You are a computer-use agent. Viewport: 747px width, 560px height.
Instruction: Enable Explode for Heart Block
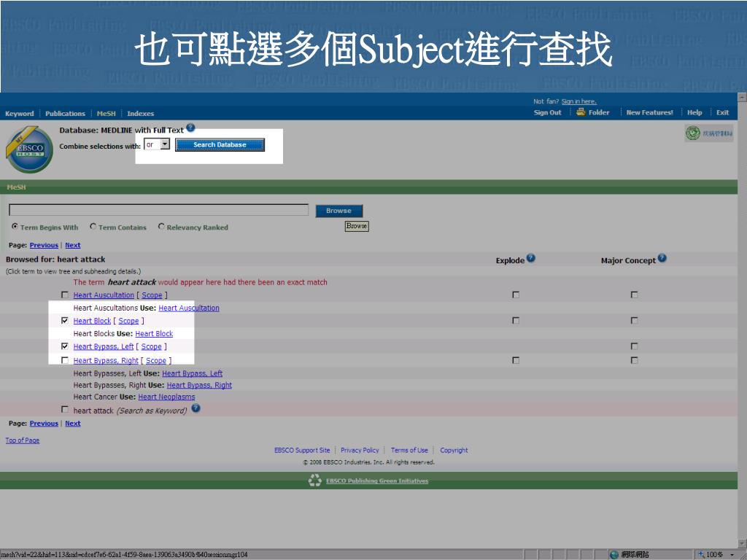(x=516, y=321)
